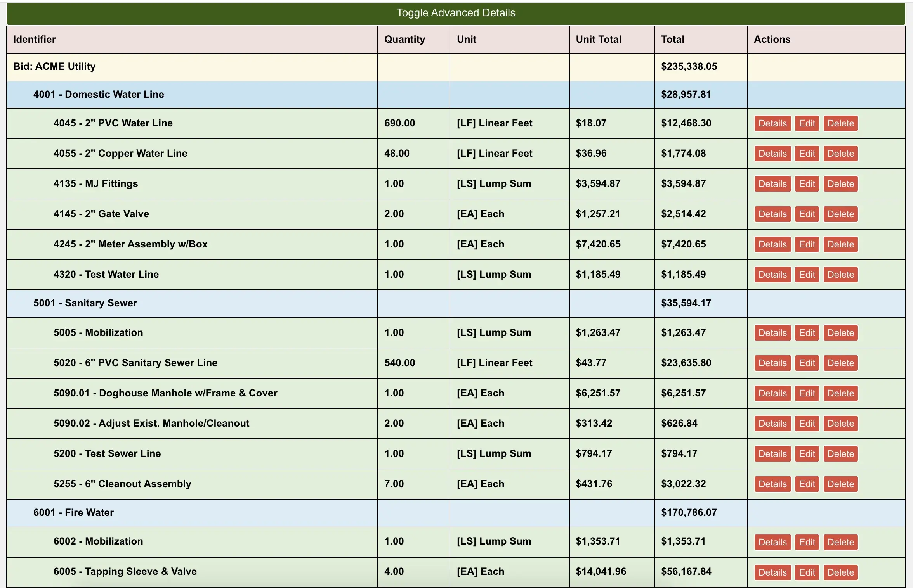Delete the Test Water Line item
Screen dimensions: 913x588
(840, 275)
